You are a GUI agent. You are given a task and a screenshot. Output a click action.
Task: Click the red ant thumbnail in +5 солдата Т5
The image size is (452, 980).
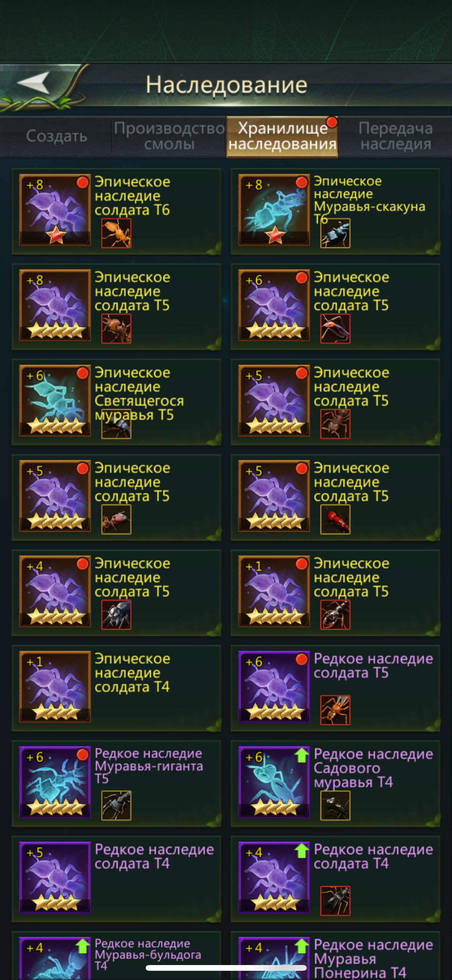pyautogui.click(x=335, y=519)
